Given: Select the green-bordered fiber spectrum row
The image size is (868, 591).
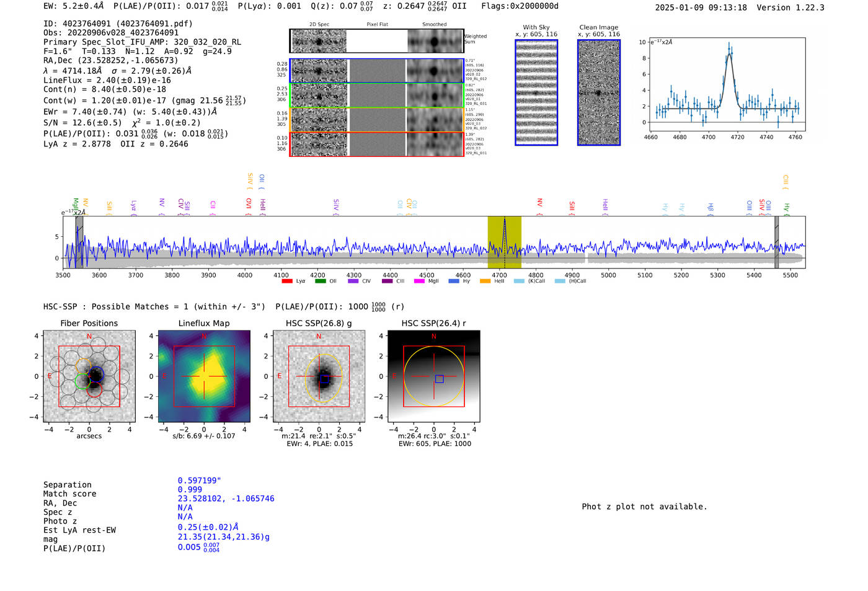Looking at the screenshot, I should 376,96.
